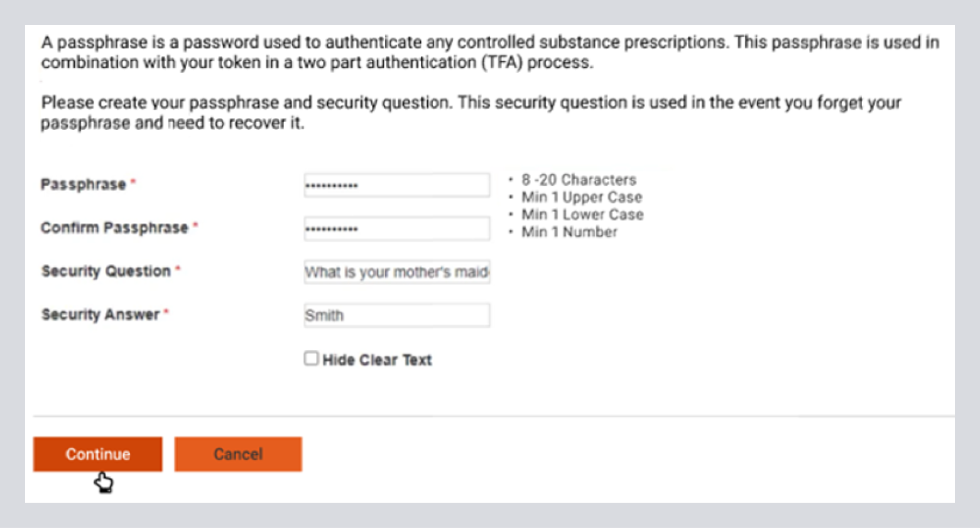Viewport: 980px width, 528px height.
Task: Click the 'Please create your passphrase' instruction text
Action: 471,112
